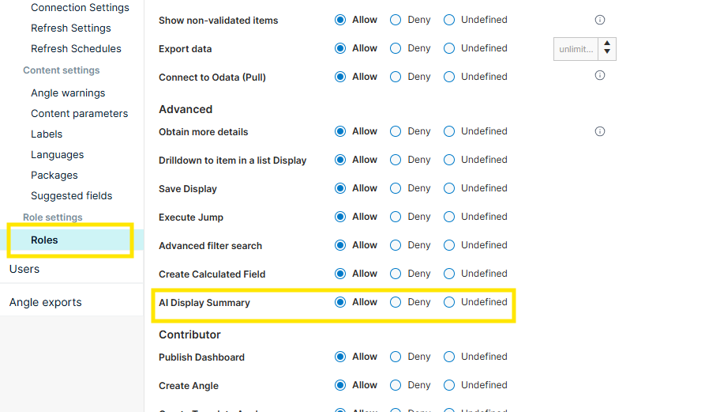Click info icon for Show non-validated items
The height and width of the screenshot is (412, 720).
(x=600, y=20)
